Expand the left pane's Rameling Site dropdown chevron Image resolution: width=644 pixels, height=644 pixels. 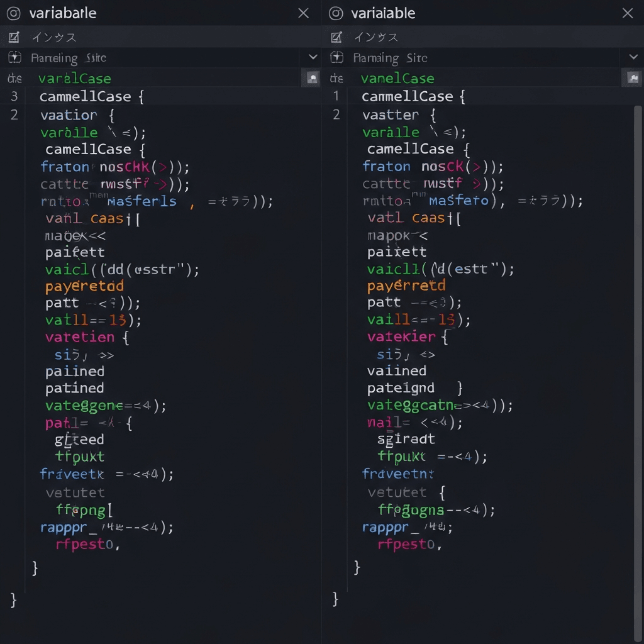point(313,57)
